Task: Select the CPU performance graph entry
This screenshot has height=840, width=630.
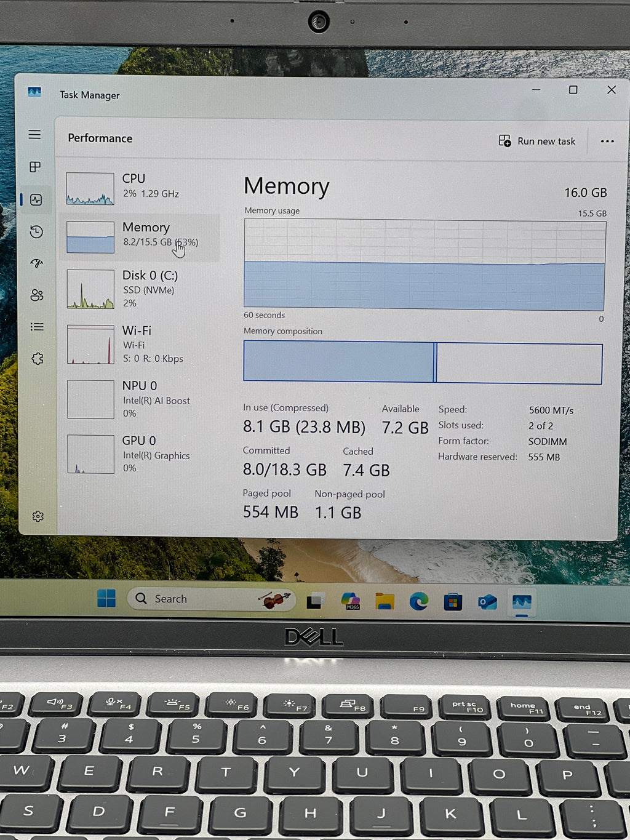Action: [140, 188]
